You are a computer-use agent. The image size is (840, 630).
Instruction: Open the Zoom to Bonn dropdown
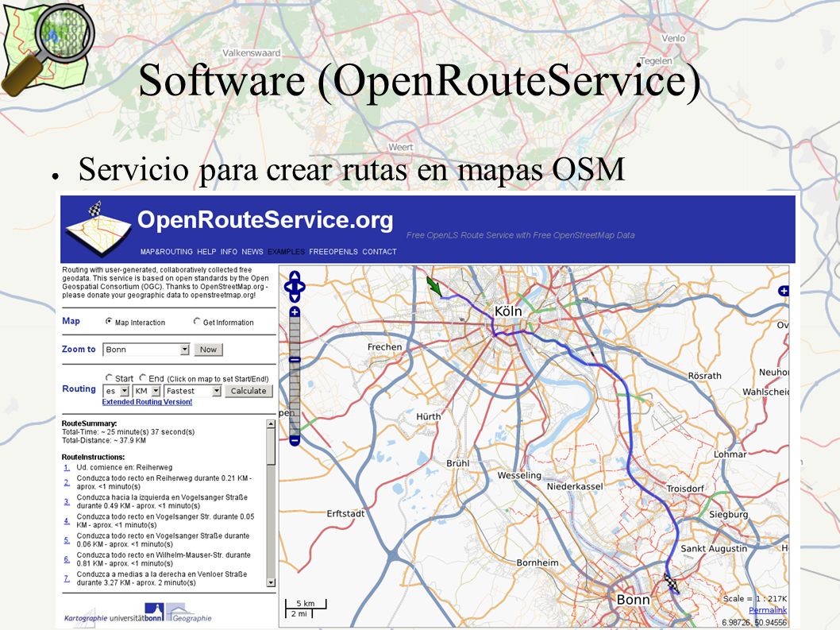(146, 350)
